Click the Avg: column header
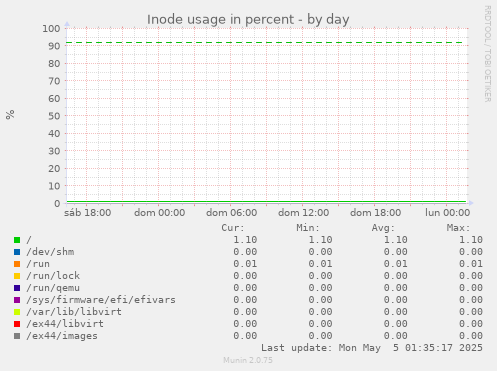The image size is (497, 371). point(383,228)
